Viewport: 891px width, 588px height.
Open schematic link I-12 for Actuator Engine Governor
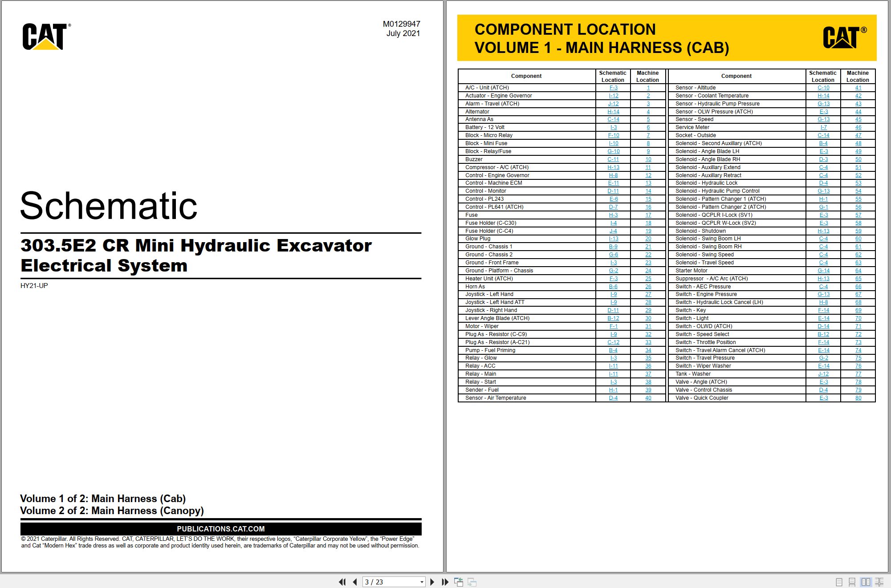pyautogui.click(x=613, y=96)
